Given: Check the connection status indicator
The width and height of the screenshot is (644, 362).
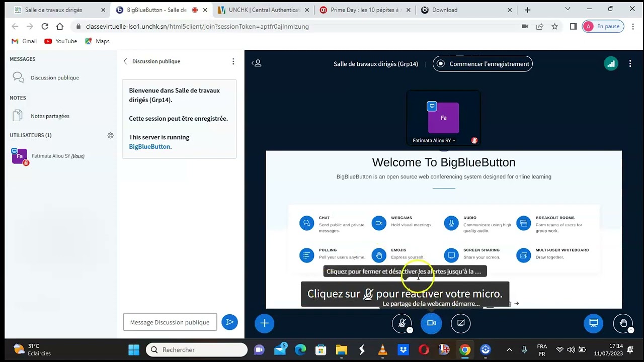Looking at the screenshot, I should click(611, 63).
